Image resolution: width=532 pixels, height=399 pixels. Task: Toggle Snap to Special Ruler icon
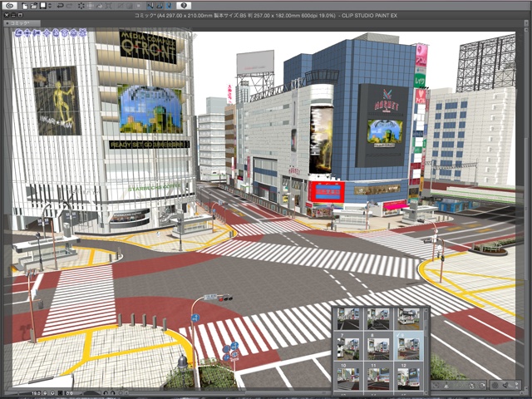pos(160,6)
